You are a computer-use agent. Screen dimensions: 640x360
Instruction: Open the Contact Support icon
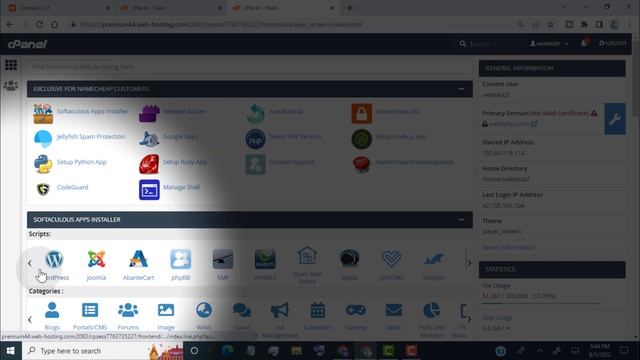[x=256, y=164]
